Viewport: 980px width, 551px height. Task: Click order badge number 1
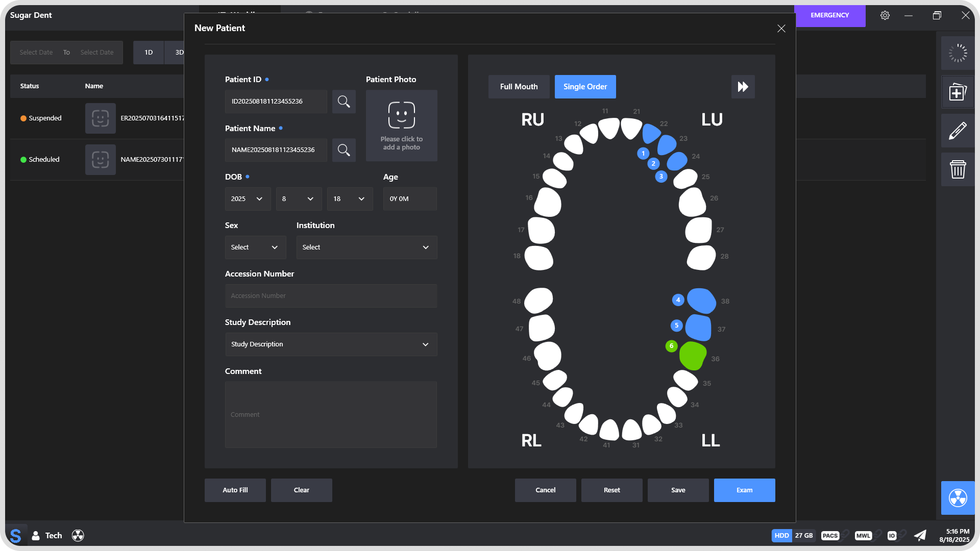coord(643,153)
